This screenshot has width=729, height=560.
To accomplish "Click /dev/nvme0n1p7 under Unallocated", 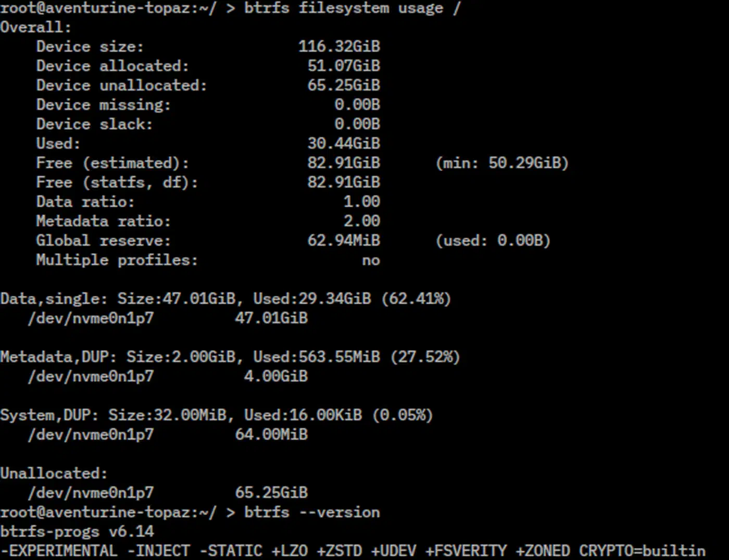I will (x=91, y=493).
